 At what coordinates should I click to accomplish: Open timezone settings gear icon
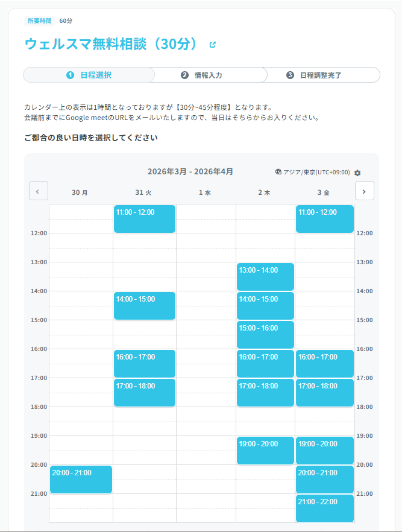point(357,173)
